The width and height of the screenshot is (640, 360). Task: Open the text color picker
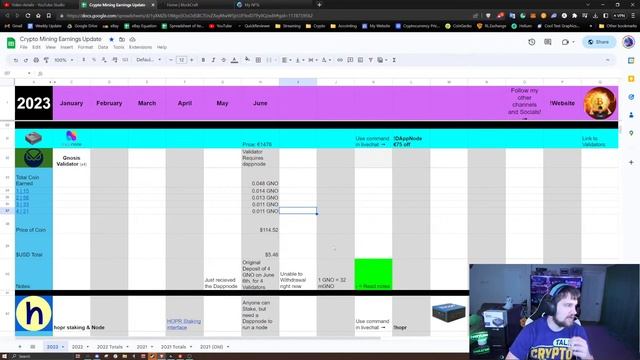(234, 60)
